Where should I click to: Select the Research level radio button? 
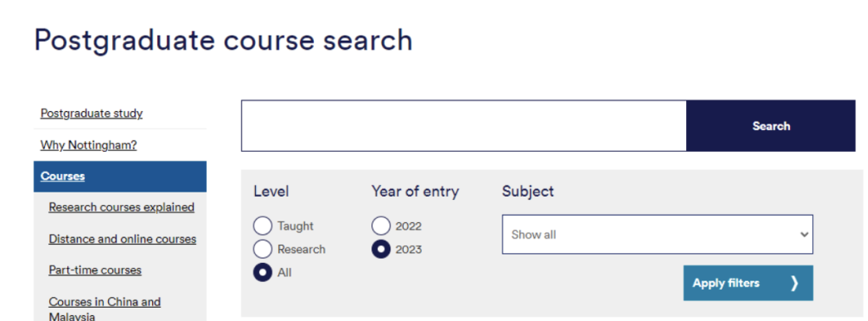pos(262,249)
